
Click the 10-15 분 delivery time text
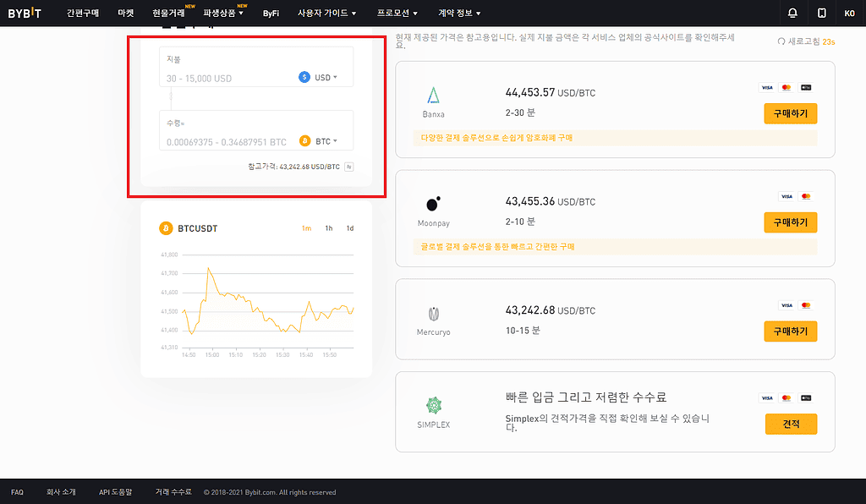[523, 331]
